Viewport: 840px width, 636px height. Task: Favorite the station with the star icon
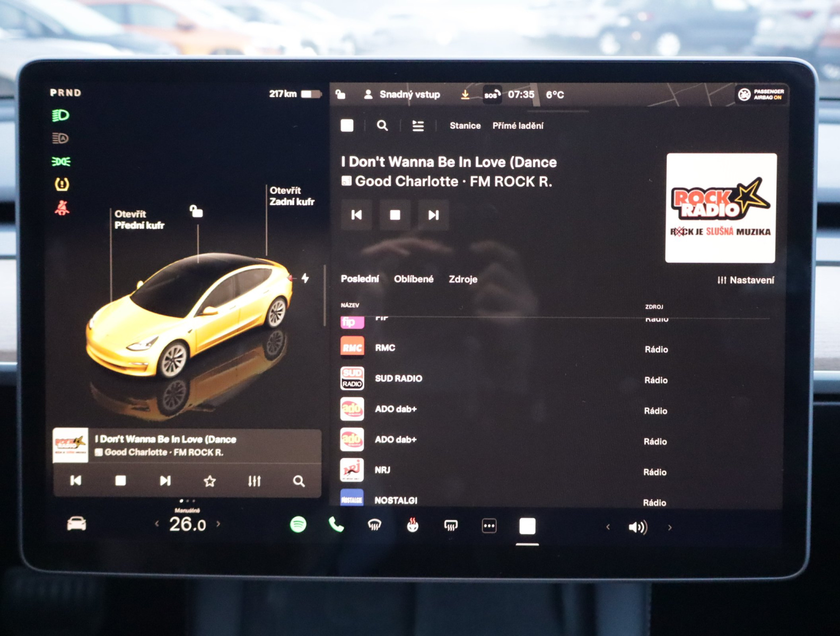[x=210, y=481]
